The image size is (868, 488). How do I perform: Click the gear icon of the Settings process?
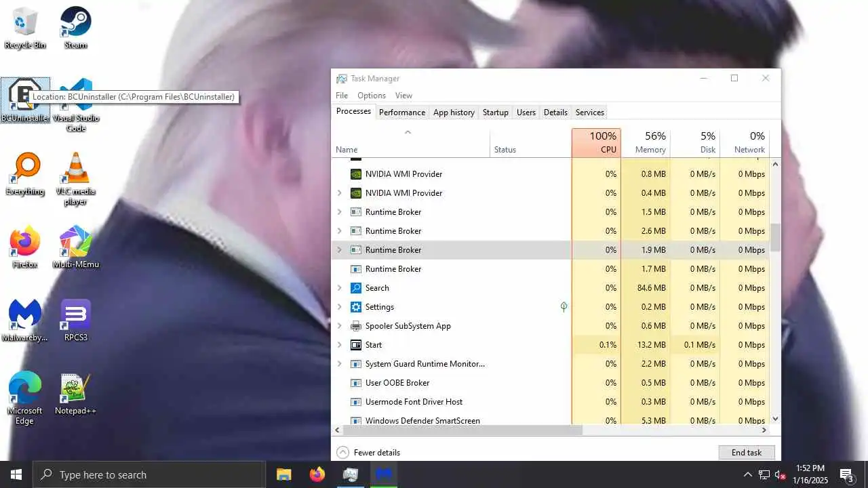coord(356,307)
